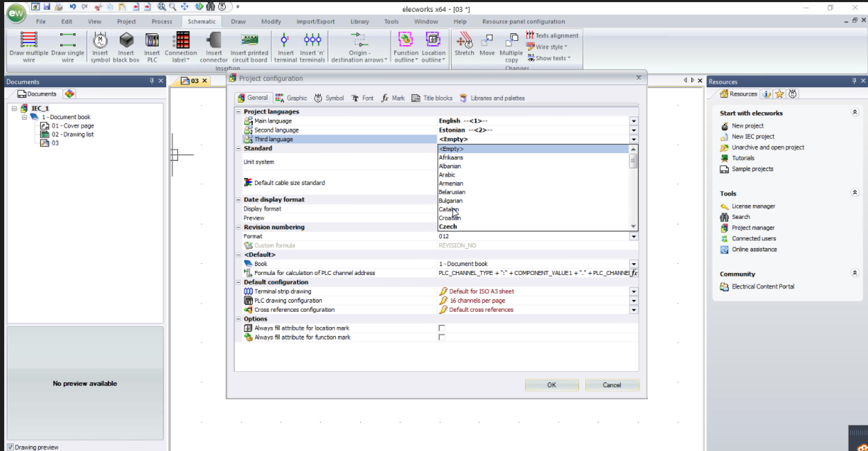The width and height of the screenshot is (868, 451).
Task: Click the Insert black box icon
Action: point(126,39)
